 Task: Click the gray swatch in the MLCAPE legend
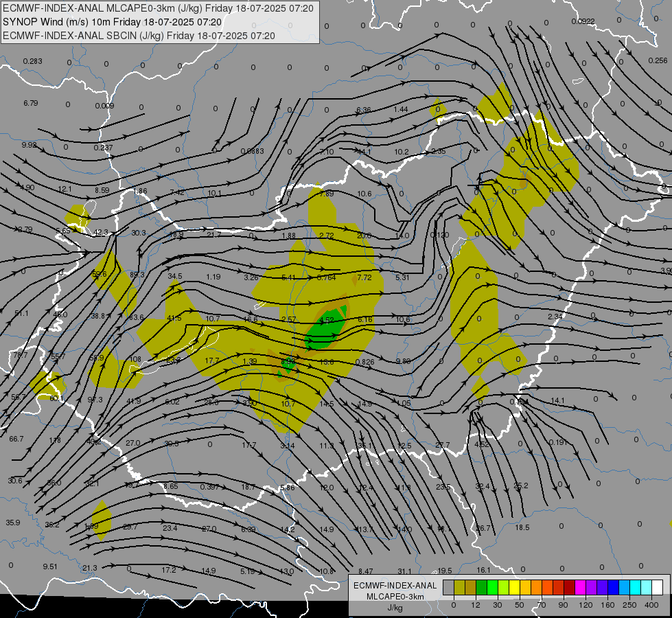tap(449, 587)
